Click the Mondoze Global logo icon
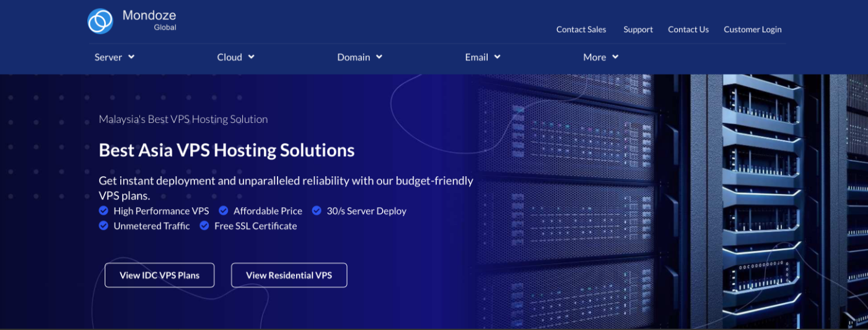Viewport: 868px width, 330px height. point(100,21)
